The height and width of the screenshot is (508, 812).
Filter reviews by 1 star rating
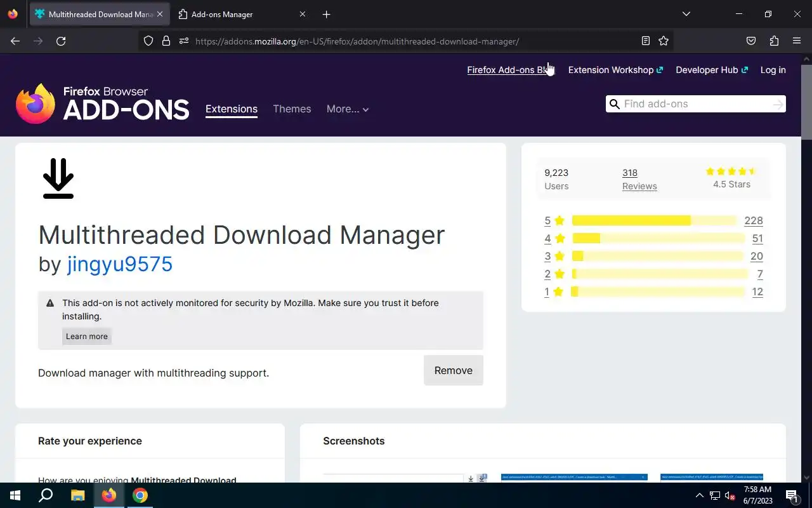[x=554, y=291]
